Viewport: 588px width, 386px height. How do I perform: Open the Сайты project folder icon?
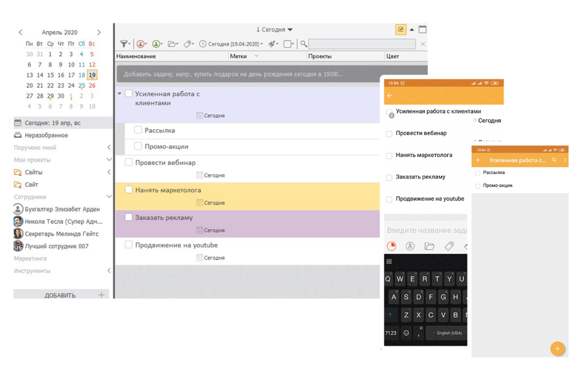tap(18, 172)
